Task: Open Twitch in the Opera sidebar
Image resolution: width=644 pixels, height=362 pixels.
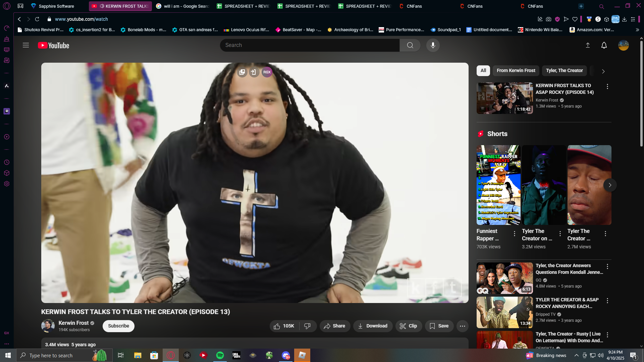Action: [x=7, y=111]
